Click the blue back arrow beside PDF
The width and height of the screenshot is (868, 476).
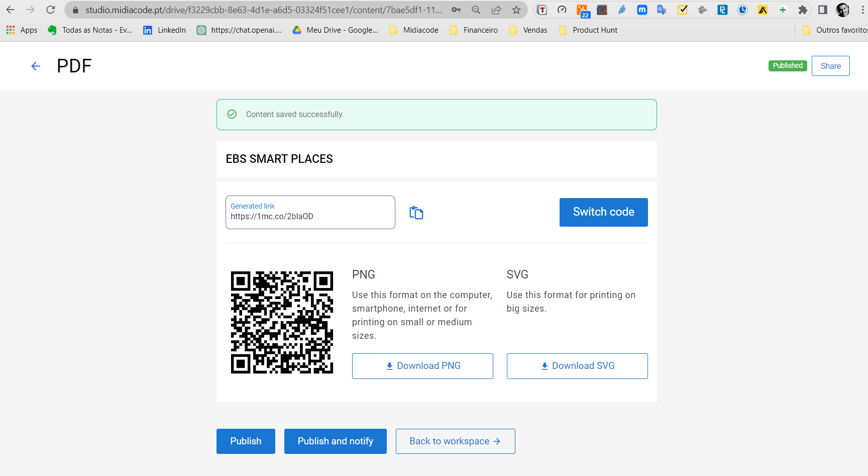(36, 66)
